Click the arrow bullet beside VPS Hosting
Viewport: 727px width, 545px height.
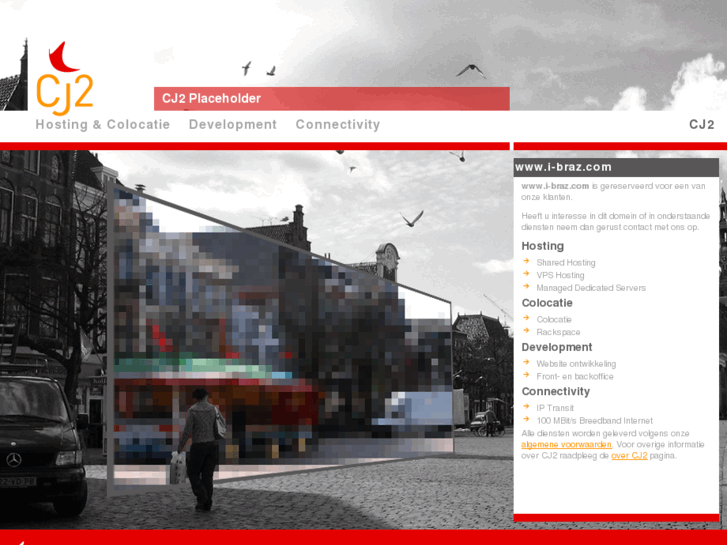[x=526, y=274]
